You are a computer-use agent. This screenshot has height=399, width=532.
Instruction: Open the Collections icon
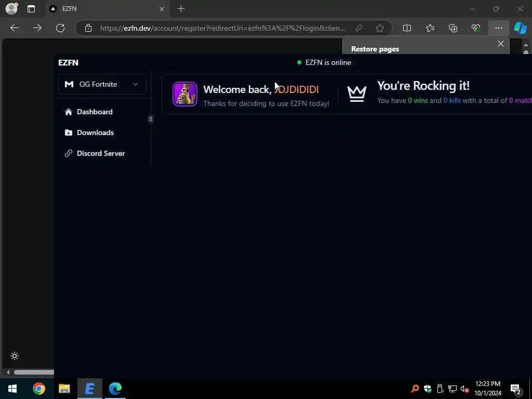coord(453,28)
